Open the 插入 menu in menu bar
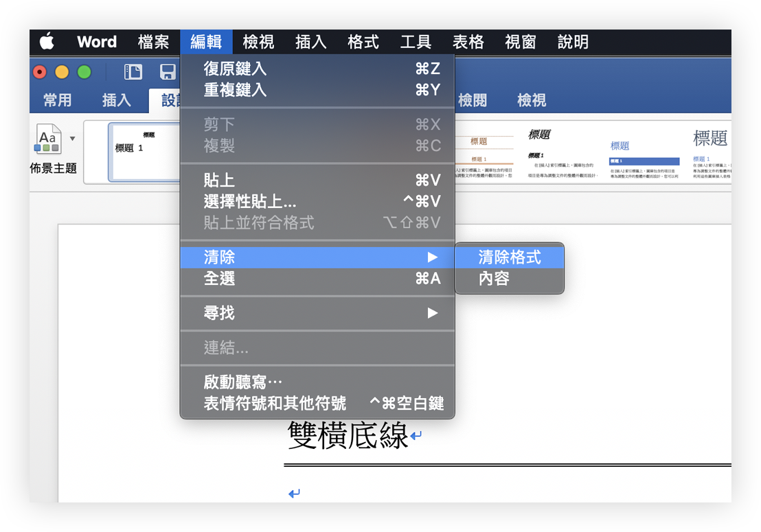761x532 pixels. (x=311, y=42)
